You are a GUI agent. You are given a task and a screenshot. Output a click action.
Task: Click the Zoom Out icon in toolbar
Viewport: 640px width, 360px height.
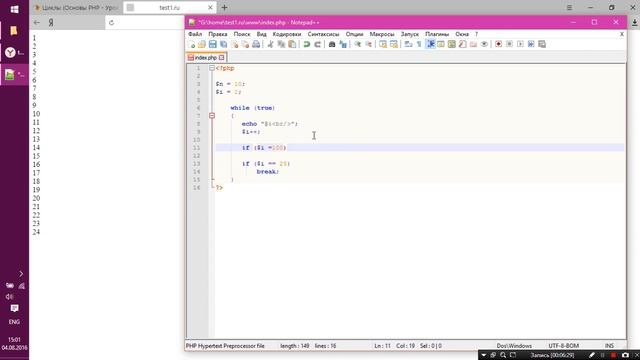369,44
